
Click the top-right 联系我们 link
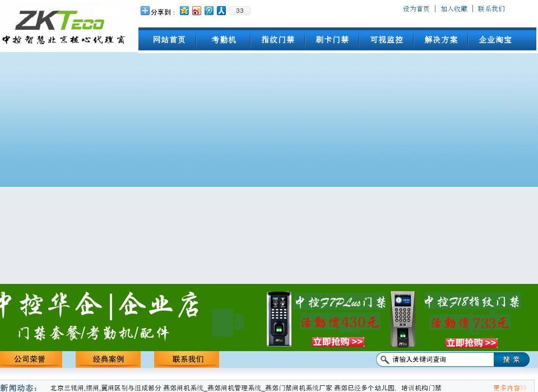[491, 9]
